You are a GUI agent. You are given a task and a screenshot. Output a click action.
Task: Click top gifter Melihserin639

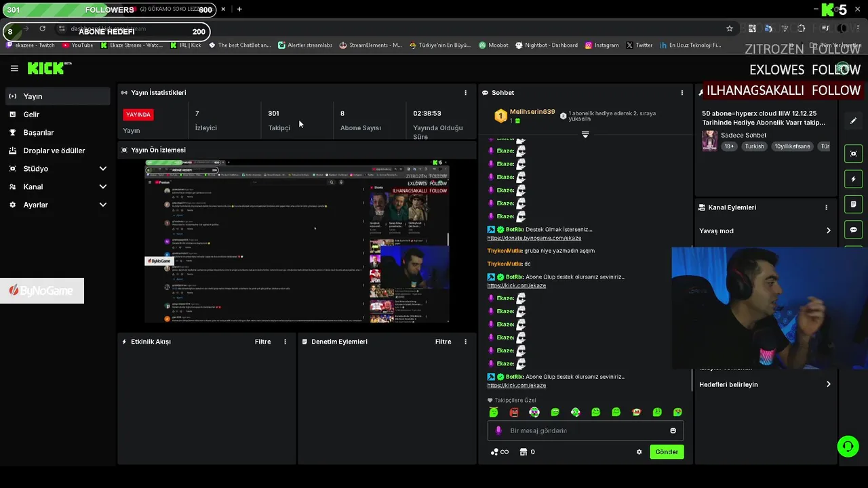pyautogui.click(x=532, y=112)
